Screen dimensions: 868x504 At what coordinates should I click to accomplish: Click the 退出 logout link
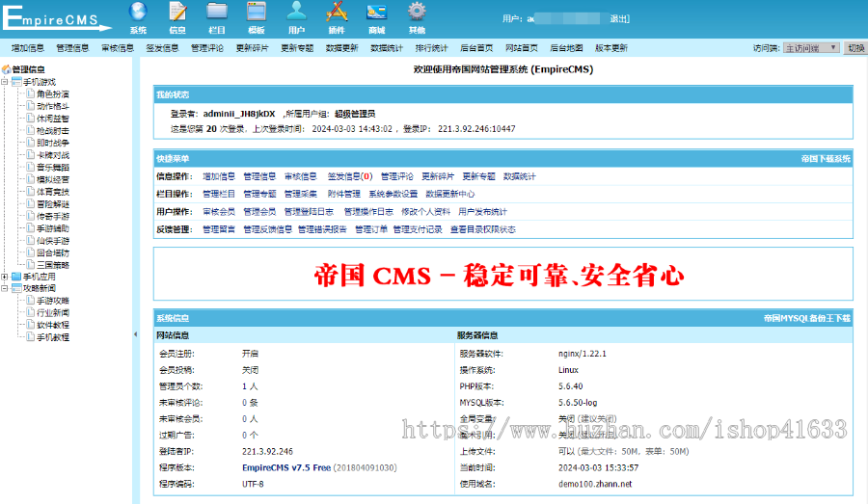[620, 19]
